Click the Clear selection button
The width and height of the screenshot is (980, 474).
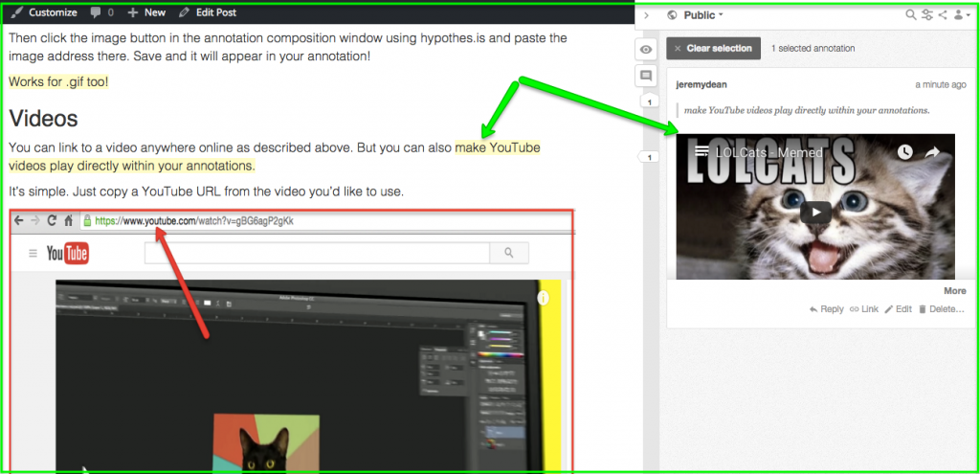(713, 48)
